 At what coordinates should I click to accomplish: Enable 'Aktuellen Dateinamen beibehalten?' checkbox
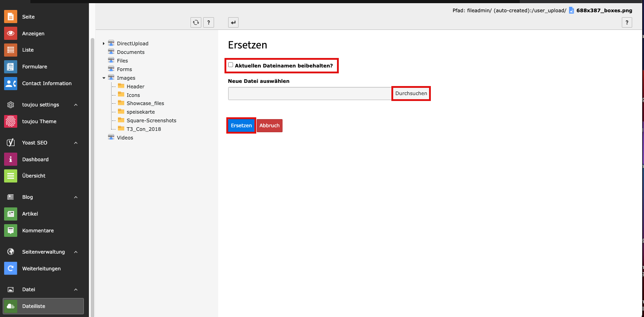[231, 65]
